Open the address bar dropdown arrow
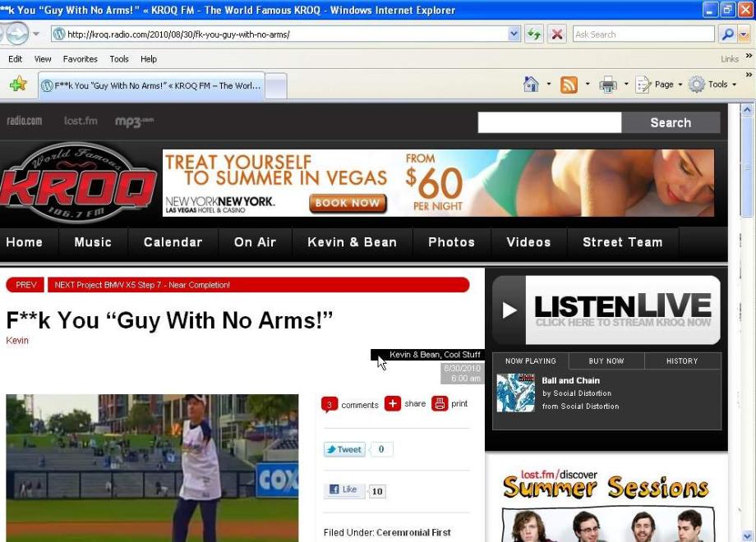756x542 pixels. pos(514,34)
